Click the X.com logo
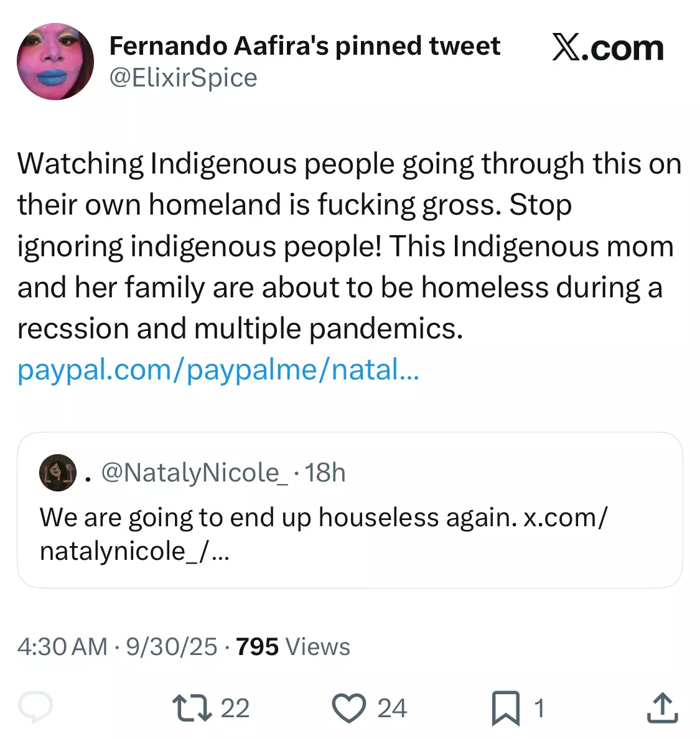The image size is (700, 739). [608, 48]
